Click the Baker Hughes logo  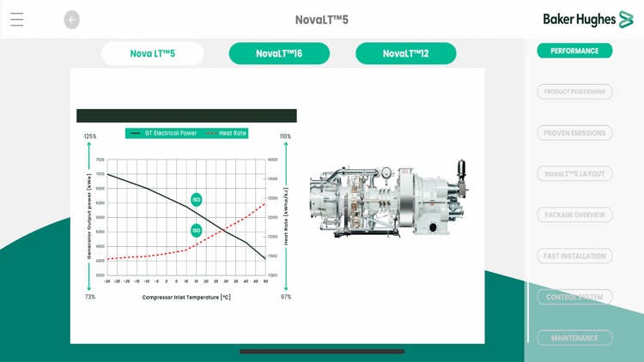588,19
